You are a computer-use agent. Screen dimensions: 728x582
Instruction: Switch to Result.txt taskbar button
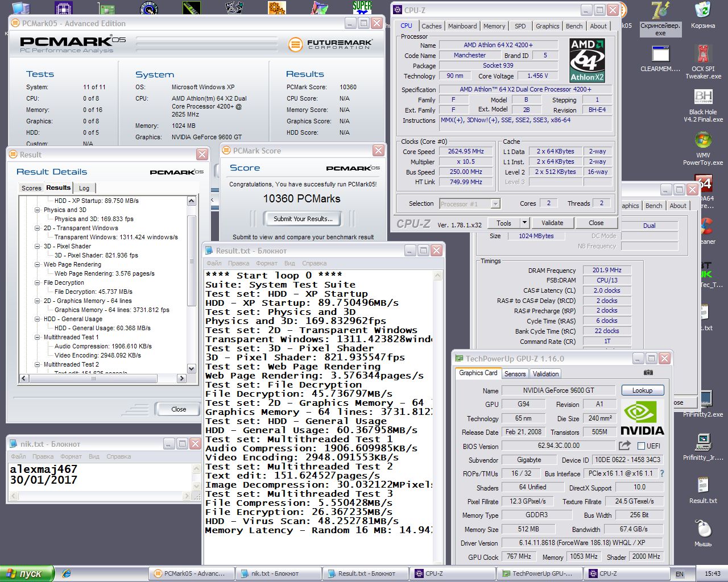click(366, 573)
